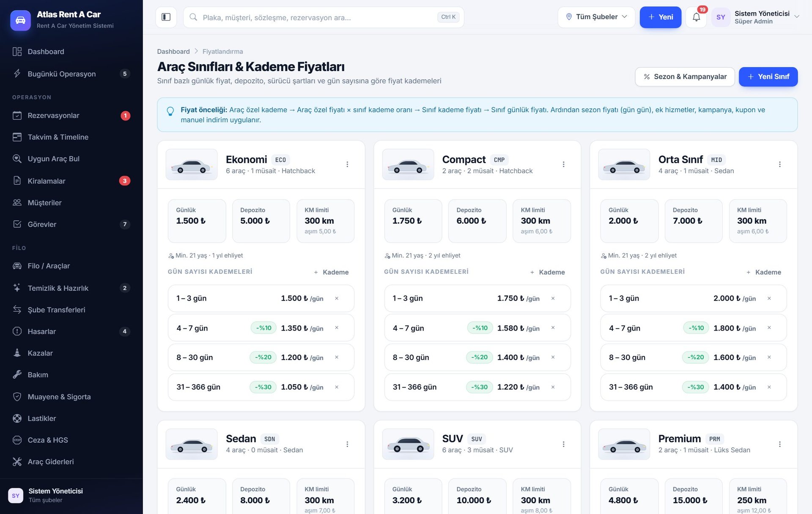Click the Dashboard breadcrumb link

[x=173, y=52]
